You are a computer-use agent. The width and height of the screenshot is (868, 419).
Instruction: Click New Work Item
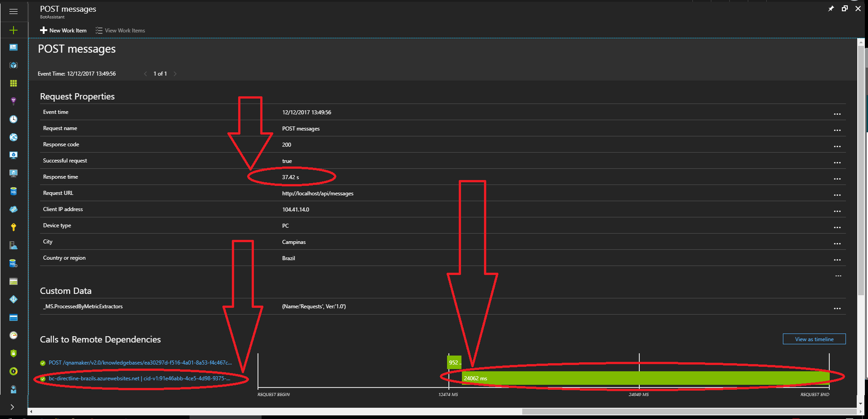tap(63, 30)
